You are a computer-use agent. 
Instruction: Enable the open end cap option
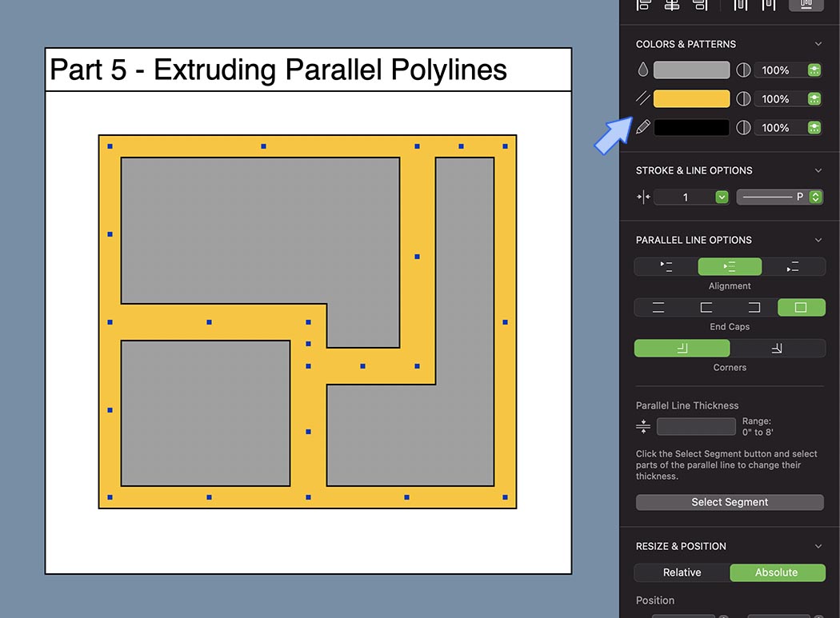658,307
